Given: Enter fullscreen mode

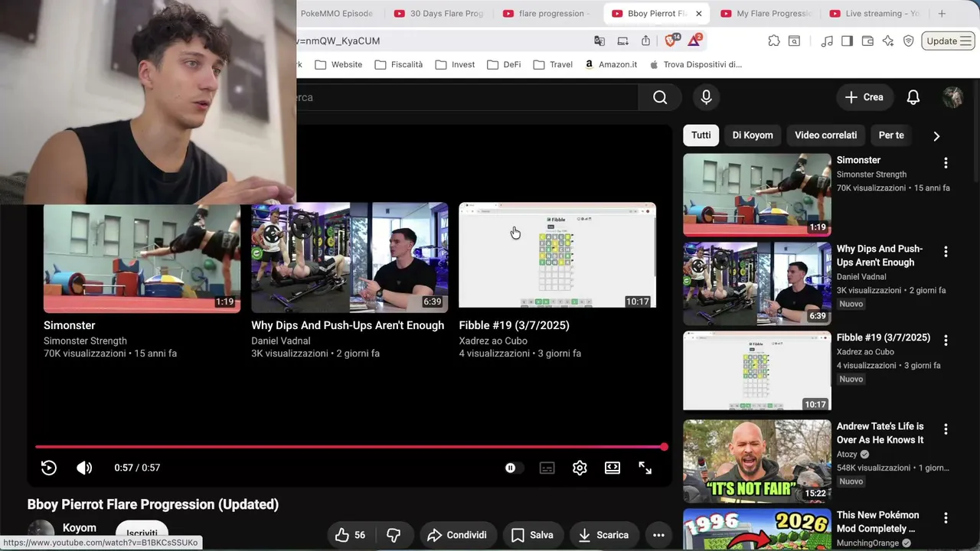Looking at the screenshot, I should 645,468.
